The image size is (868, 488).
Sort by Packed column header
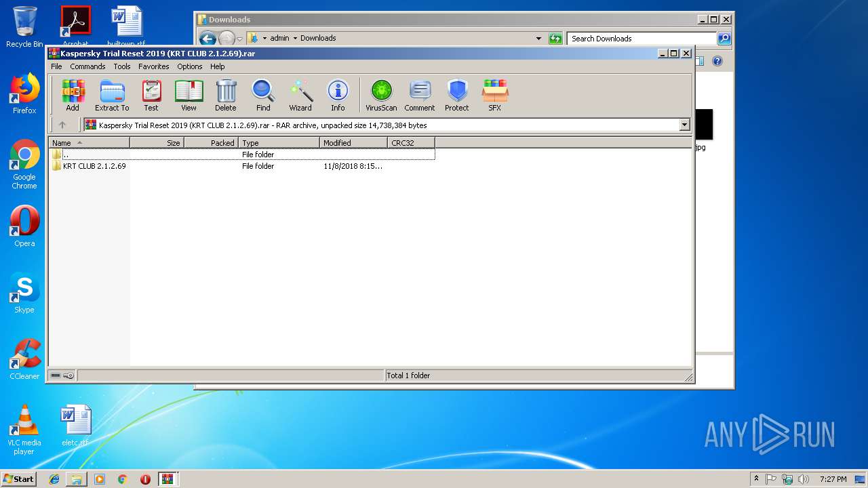[211, 143]
